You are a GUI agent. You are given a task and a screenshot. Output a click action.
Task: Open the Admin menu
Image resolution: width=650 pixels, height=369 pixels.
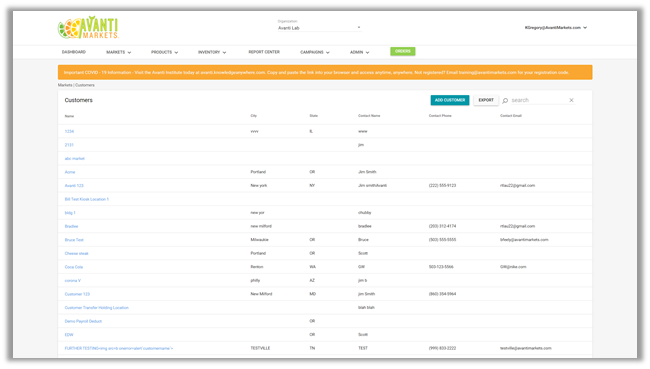click(359, 52)
